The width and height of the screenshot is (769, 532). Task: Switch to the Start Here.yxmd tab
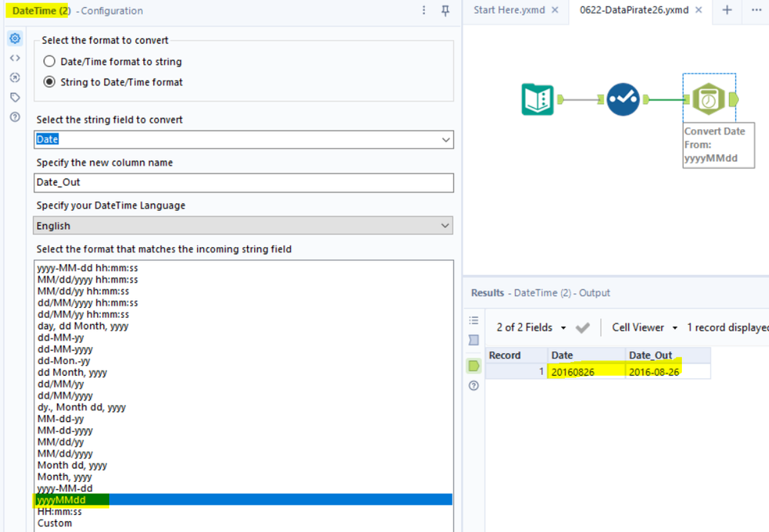(x=509, y=10)
